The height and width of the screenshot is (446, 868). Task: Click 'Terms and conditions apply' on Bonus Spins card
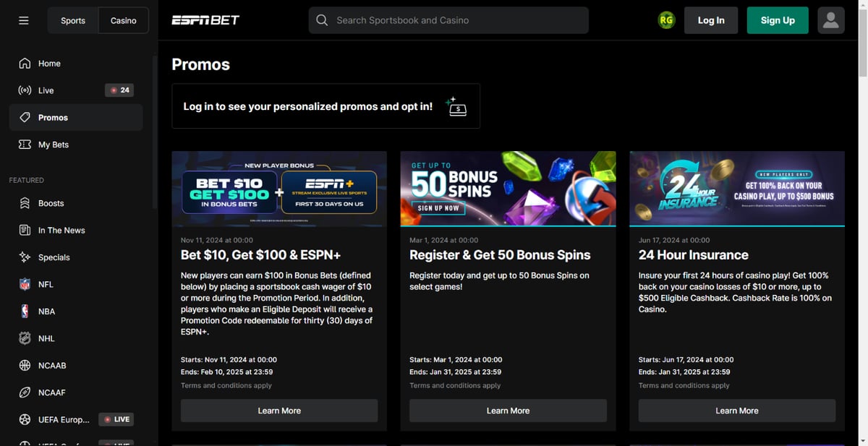(455, 385)
